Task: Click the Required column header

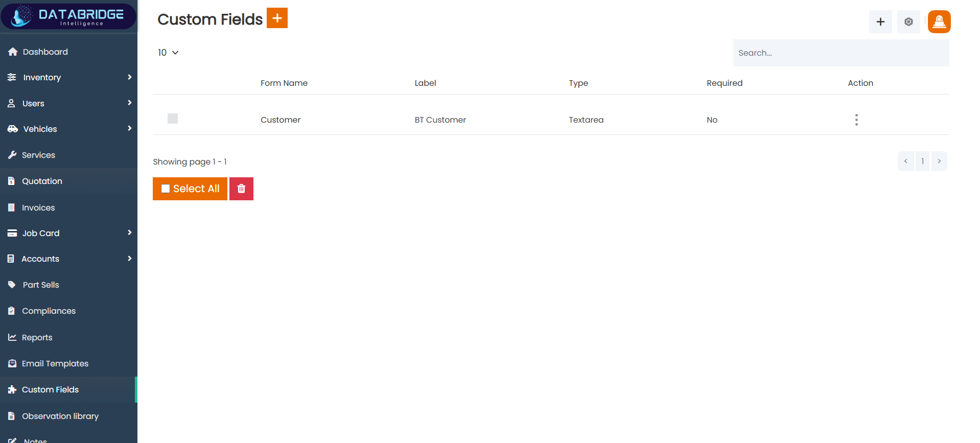Action: click(725, 83)
